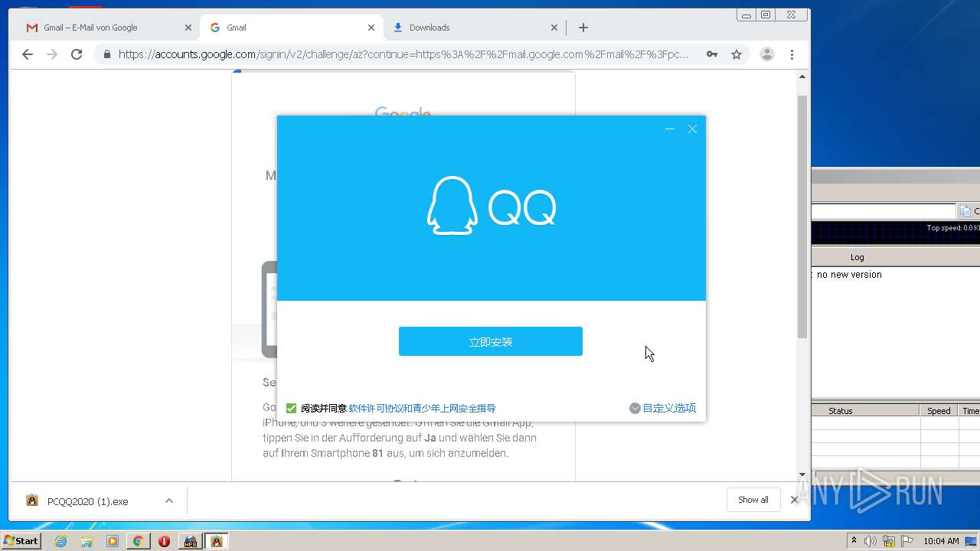Open the Chrome three-dot menu
The width and height of the screenshot is (980, 551).
(792, 54)
